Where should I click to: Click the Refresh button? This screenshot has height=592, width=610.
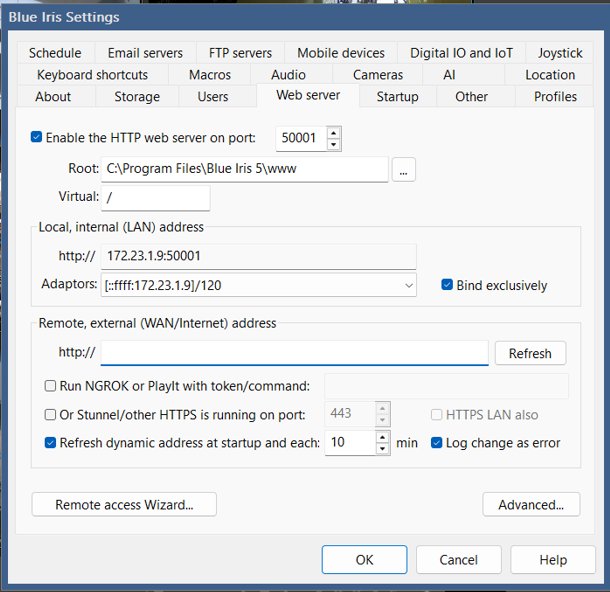tap(530, 353)
